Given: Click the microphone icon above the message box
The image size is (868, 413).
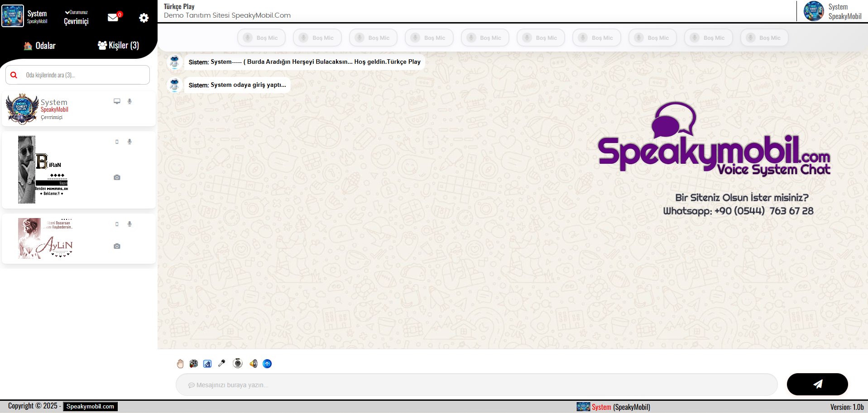Looking at the screenshot, I should [x=221, y=363].
